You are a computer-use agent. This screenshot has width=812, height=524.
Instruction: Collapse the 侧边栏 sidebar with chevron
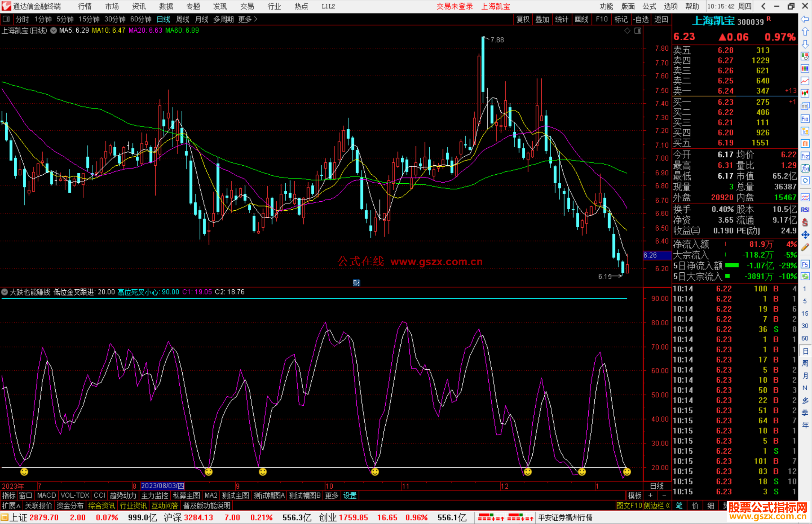(668, 506)
